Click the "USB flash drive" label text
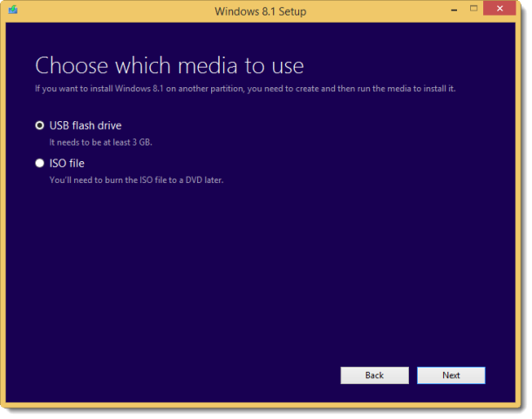The width and height of the screenshot is (532, 419). point(85,125)
